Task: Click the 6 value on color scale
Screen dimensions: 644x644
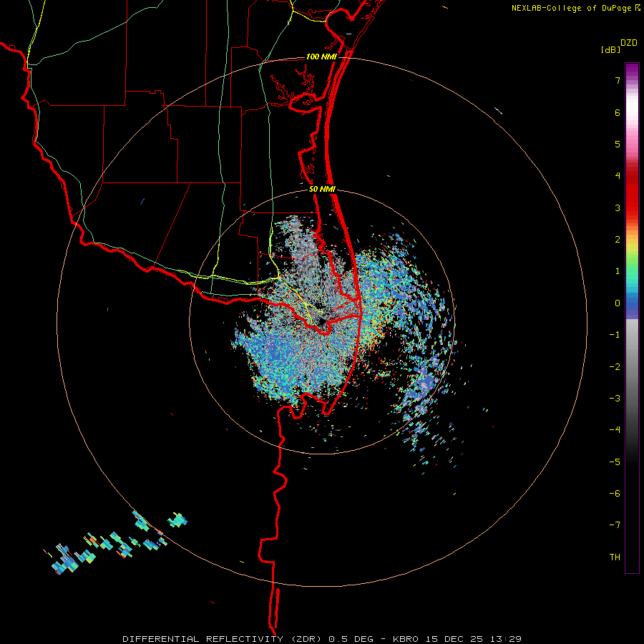Action: tap(618, 112)
